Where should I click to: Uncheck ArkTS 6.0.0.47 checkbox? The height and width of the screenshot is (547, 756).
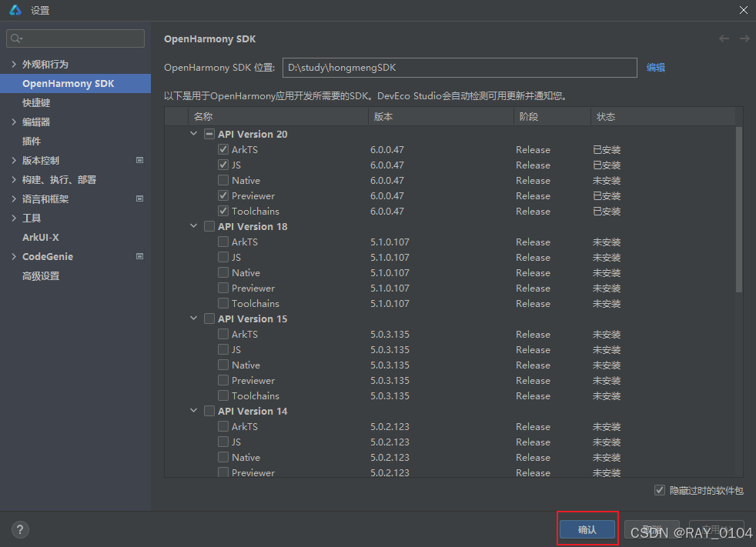[x=222, y=149]
